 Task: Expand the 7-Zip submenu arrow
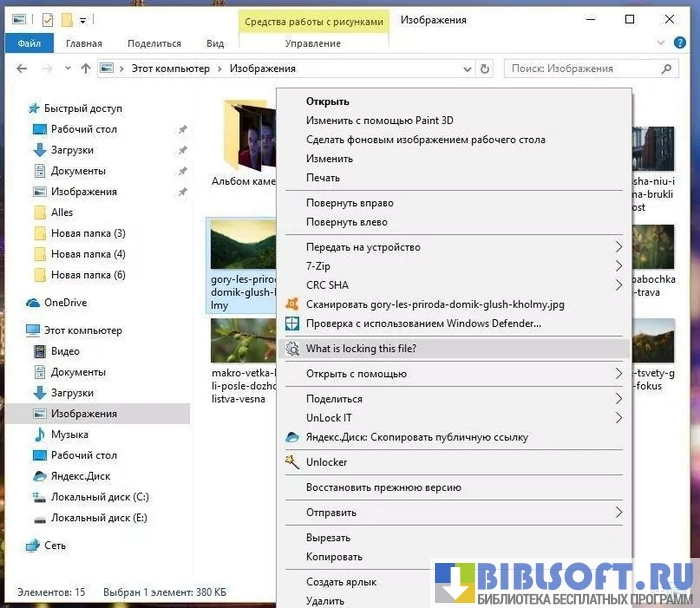point(618,266)
